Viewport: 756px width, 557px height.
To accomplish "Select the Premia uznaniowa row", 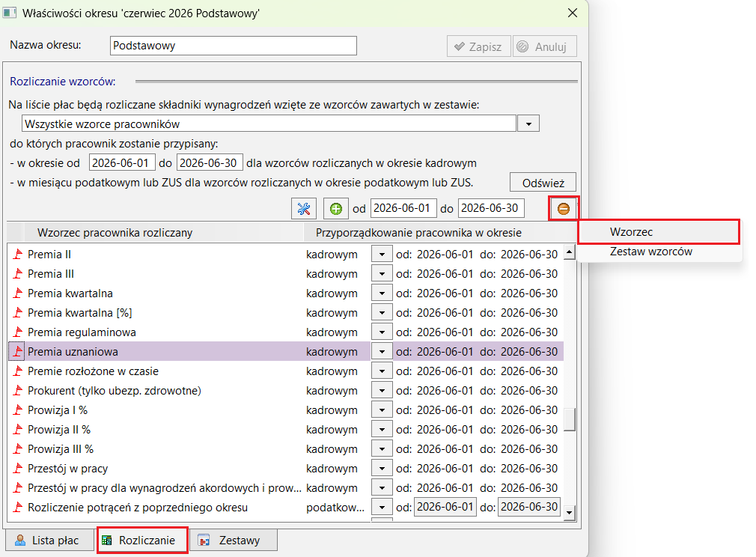I will click(x=286, y=352).
